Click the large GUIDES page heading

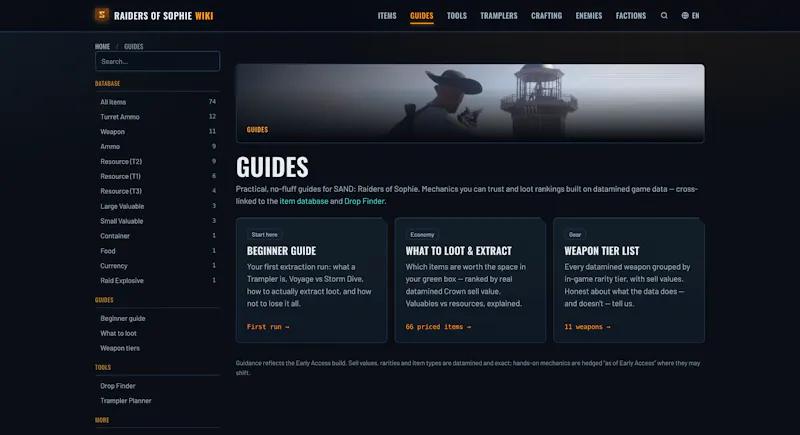click(272, 167)
